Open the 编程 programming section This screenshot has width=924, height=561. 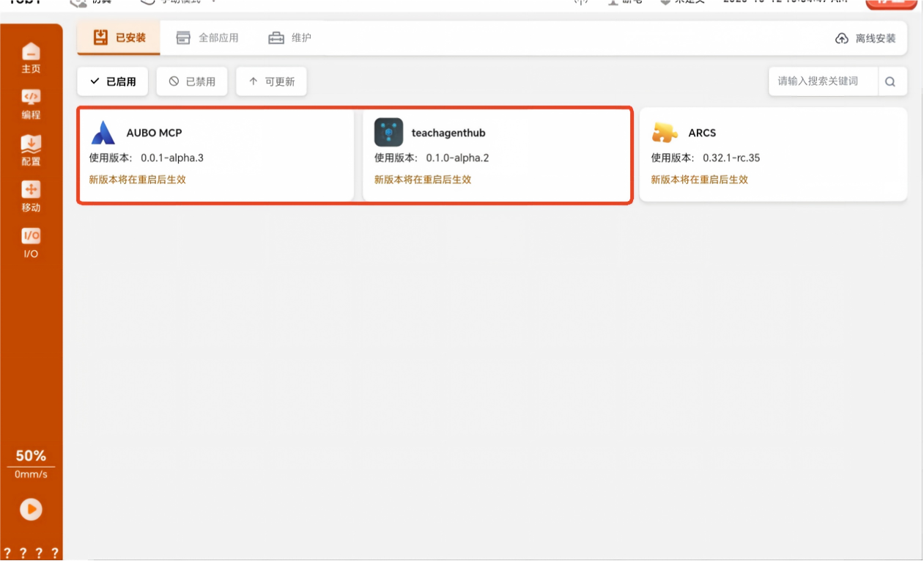[x=31, y=104]
